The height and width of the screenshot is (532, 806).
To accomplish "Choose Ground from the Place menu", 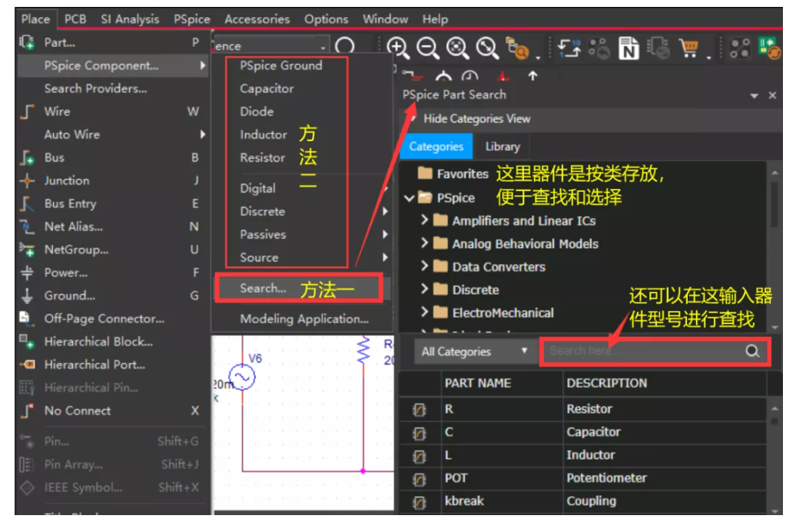I will tap(111, 296).
